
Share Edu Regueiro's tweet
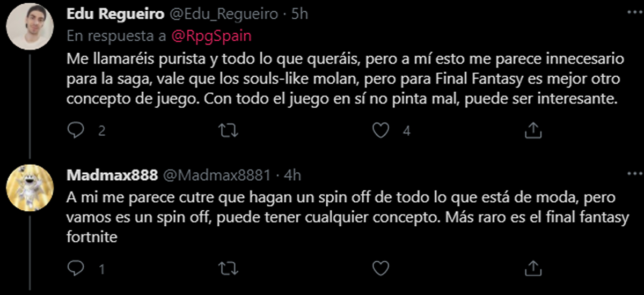(x=533, y=130)
